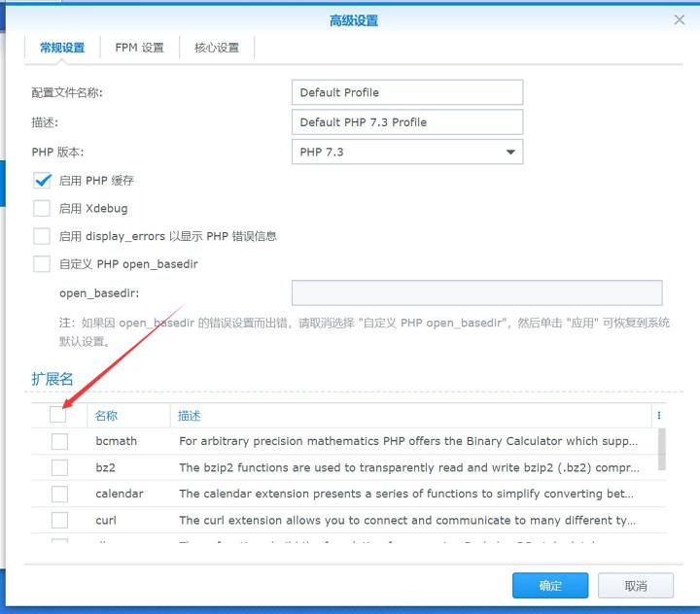Screen dimensions: 700x614
Task: Click the extensions list scrollbar thumb
Action: click(x=662, y=449)
